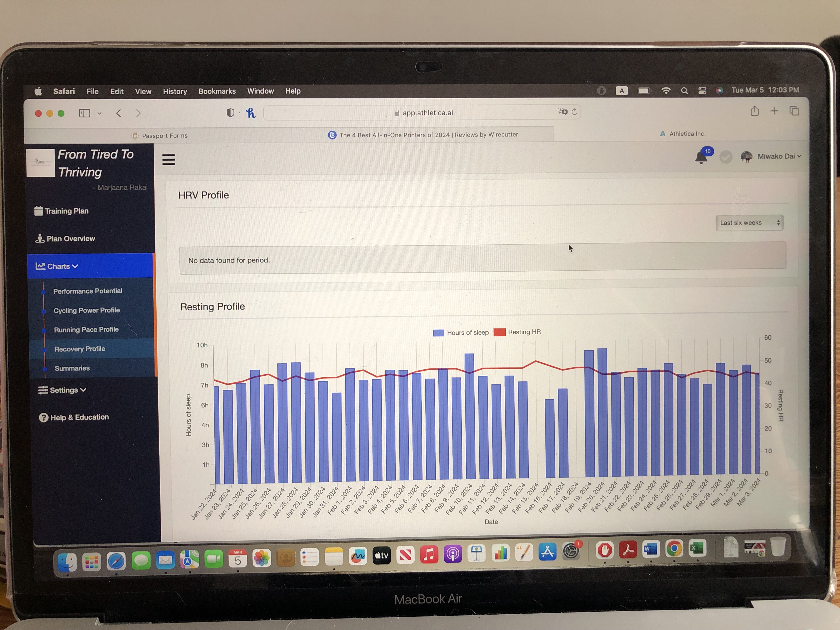Click the grey checkmark status circle
Viewport: 840px width, 630px height.
[726, 157]
